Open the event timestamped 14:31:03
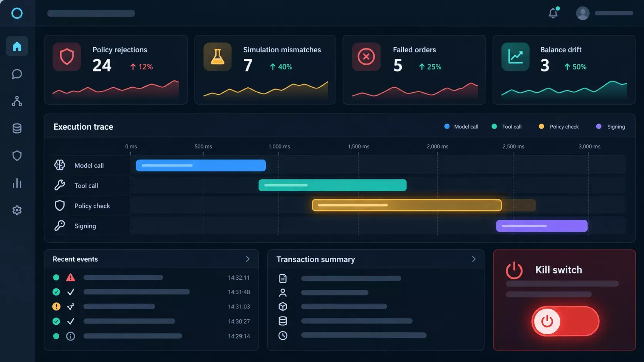 click(x=151, y=307)
